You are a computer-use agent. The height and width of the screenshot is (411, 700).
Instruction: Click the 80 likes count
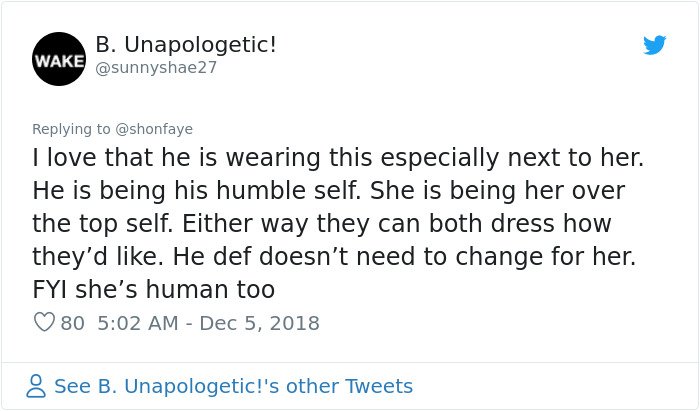click(x=72, y=323)
